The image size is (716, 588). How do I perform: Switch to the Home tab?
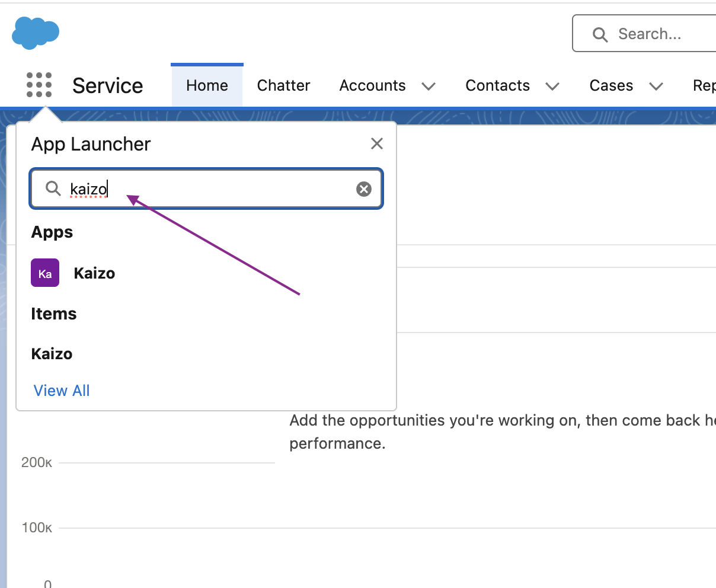[207, 85]
